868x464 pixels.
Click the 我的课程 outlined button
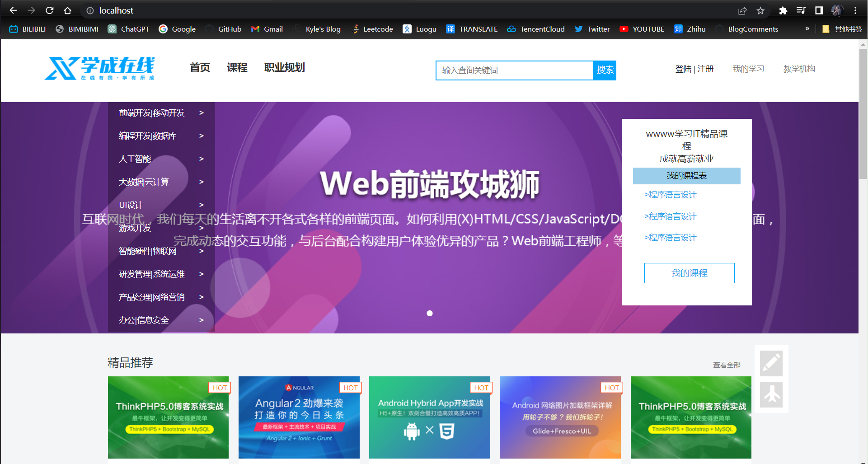(690, 273)
